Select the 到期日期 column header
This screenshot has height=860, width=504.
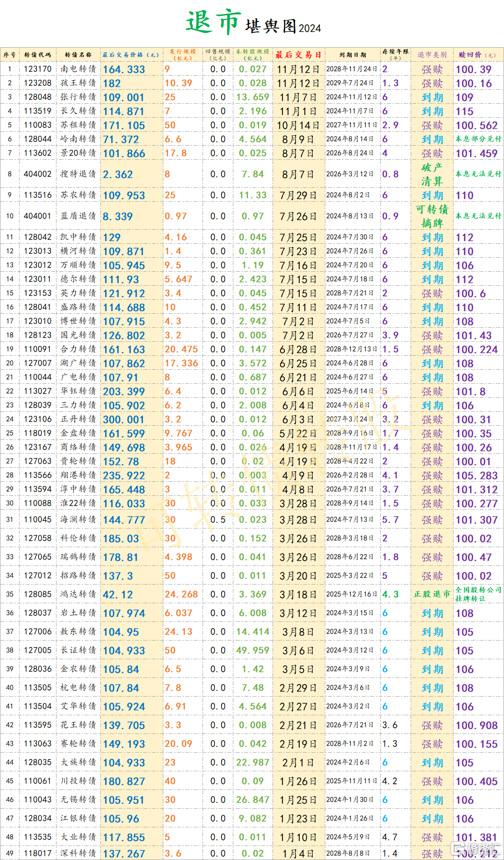pyautogui.click(x=352, y=55)
